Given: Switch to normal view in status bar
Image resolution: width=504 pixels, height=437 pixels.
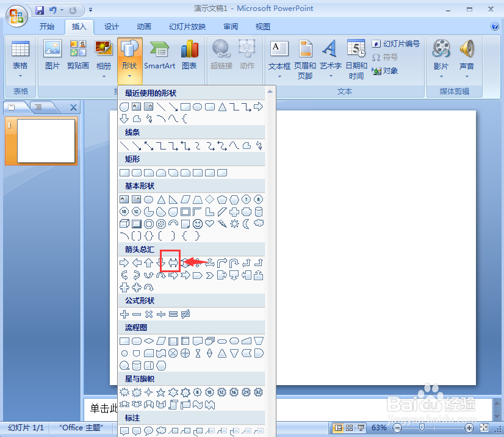Looking at the screenshot, I should coord(337,428).
